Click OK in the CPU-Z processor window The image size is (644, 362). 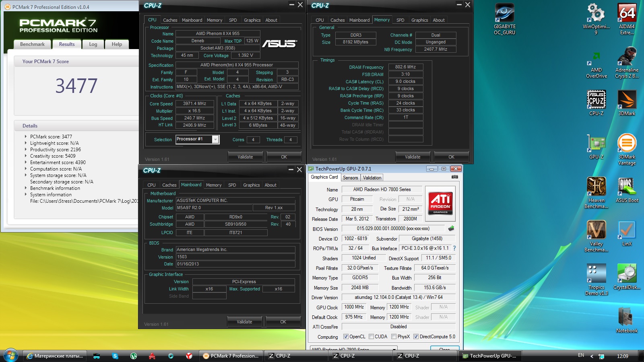point(284,157)
